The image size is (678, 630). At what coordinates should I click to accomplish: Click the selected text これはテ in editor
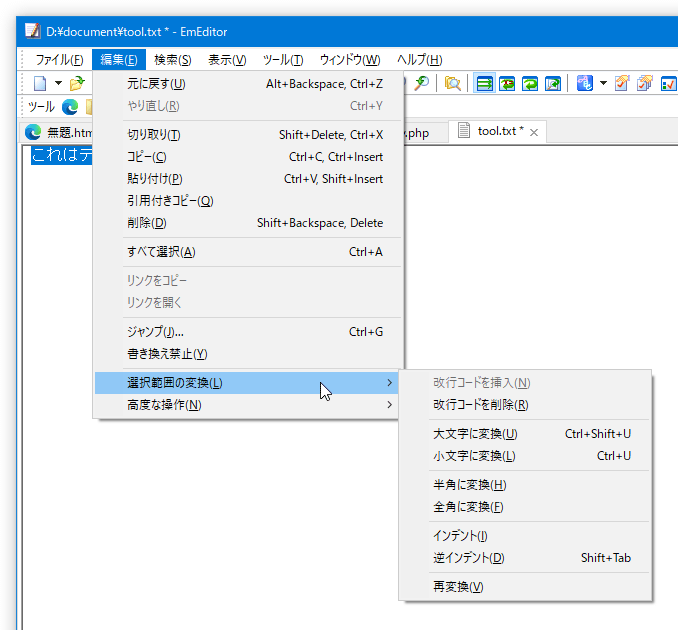pos(61,155)
